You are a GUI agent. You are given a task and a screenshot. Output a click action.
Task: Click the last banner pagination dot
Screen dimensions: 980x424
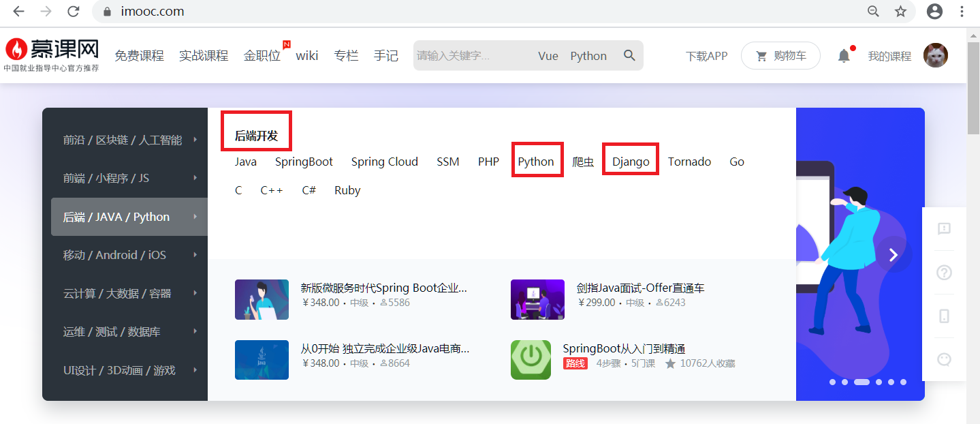904,382
